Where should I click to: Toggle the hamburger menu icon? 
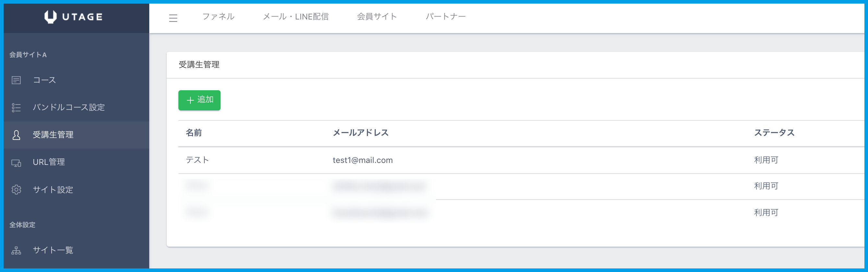173,18
